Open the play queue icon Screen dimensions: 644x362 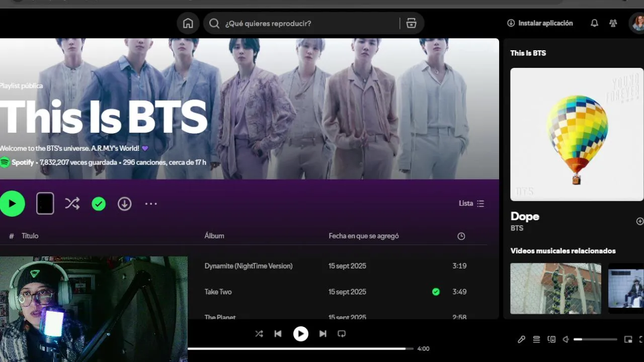[x=536, y=339]
